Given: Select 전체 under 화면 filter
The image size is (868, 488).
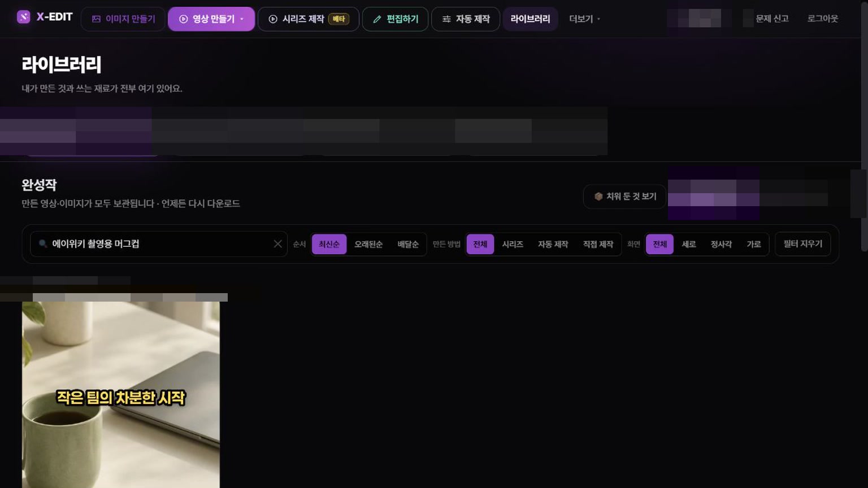Looking at the screenshot, I should click(x=660, y=245).
